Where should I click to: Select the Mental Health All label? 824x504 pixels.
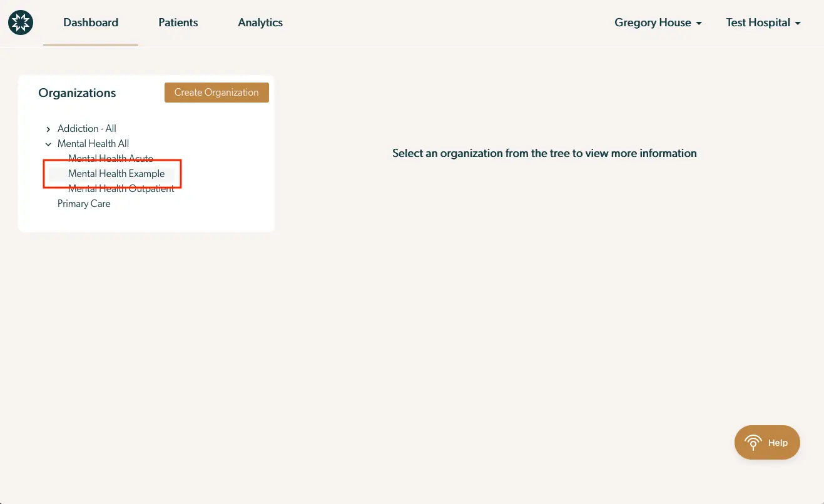(x=93, y=144)
